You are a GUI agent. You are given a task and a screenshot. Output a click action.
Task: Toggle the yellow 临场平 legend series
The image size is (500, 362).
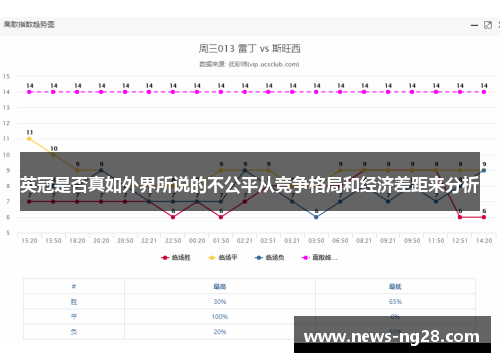pos(222,258)
